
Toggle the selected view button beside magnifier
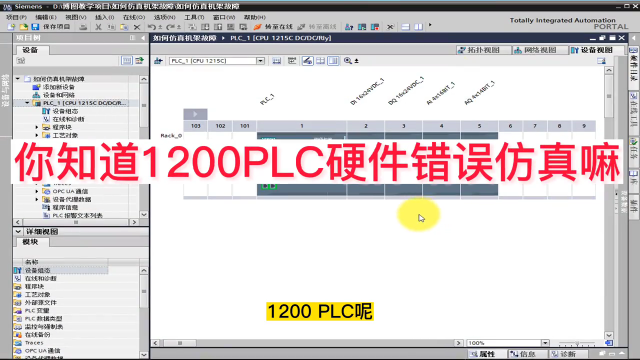[x=333, y=61]
